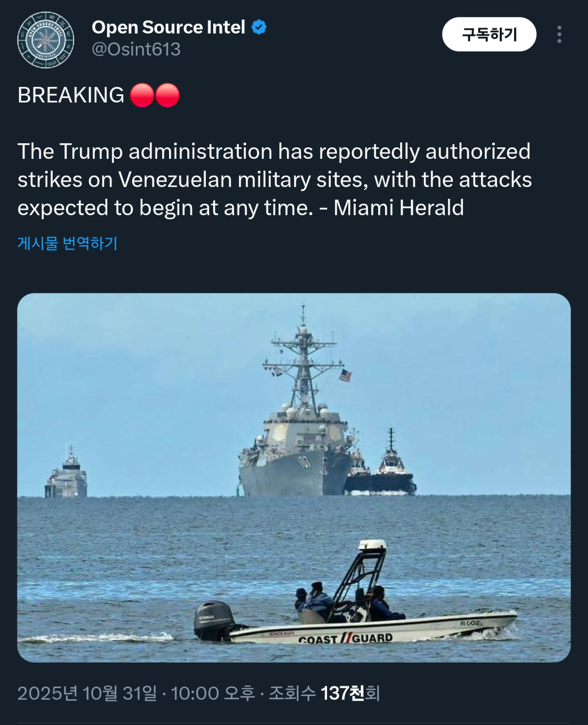Open the three-dot more options menu

click(559, 34)
